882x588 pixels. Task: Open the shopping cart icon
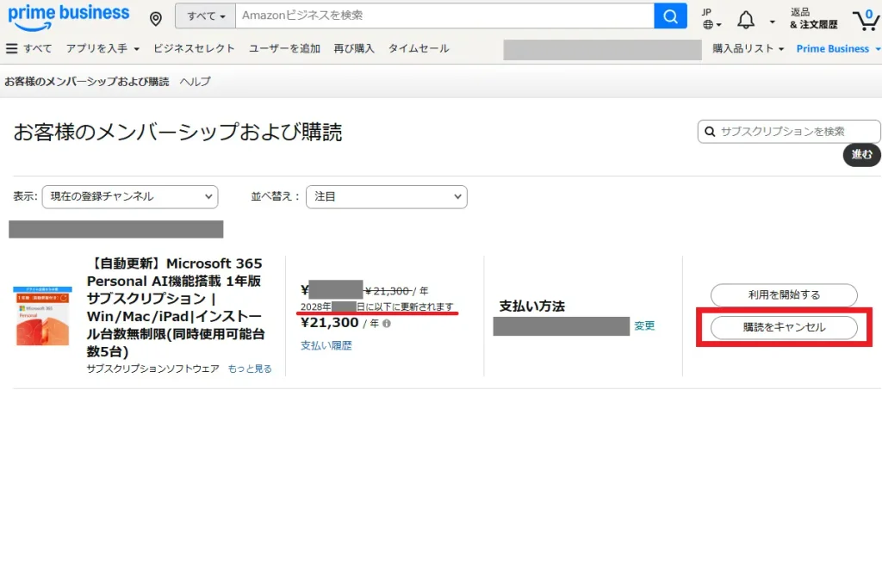(x=866, y=20)
